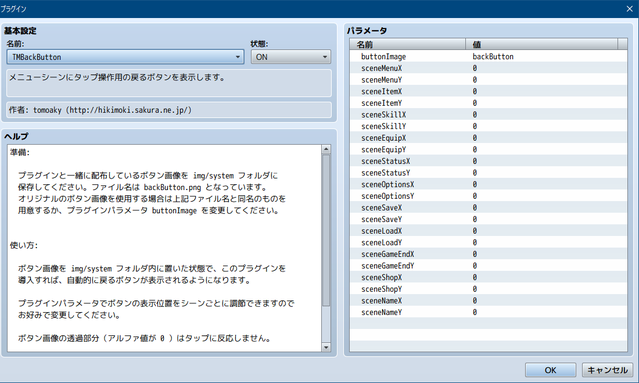This screenshot has width=639, height=383.
Task: Close the プラグイン dialog window
Action: pyautogui.click(x=629, y=9)
